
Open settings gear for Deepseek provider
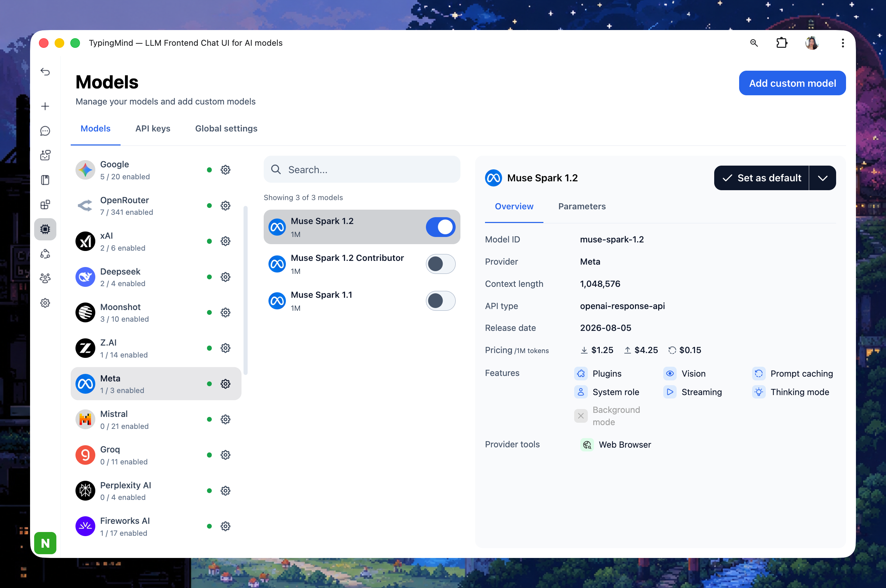[x=225, y=277]
